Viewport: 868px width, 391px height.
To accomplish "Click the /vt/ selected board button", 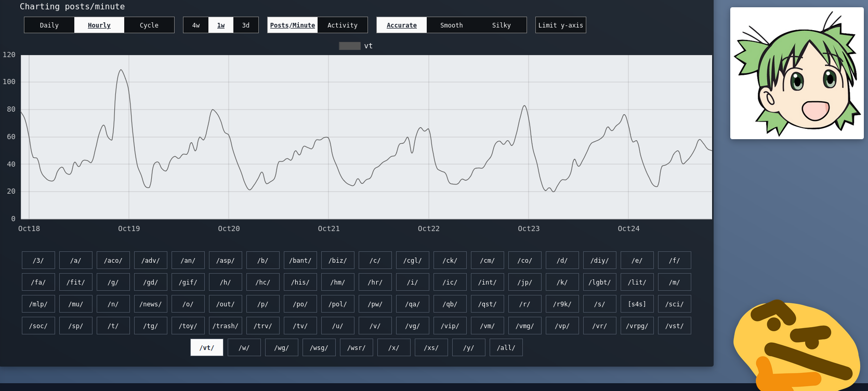I will click(207, 347).
